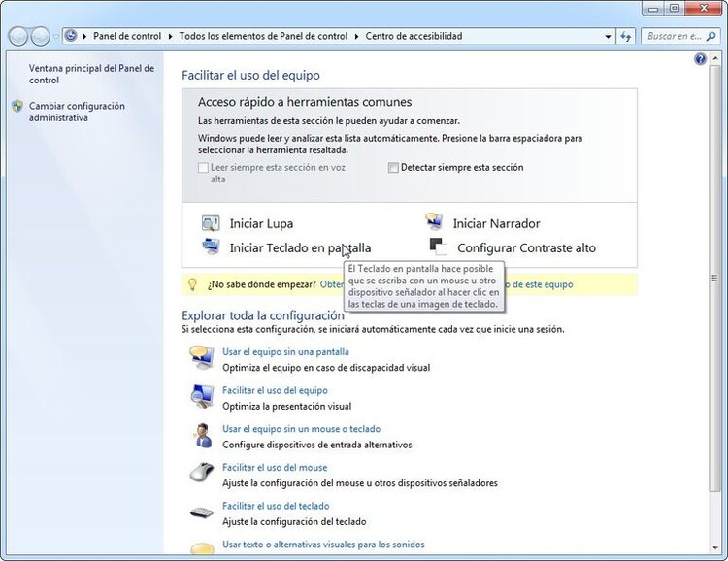Click the refresh icon beside address bar

626,36
